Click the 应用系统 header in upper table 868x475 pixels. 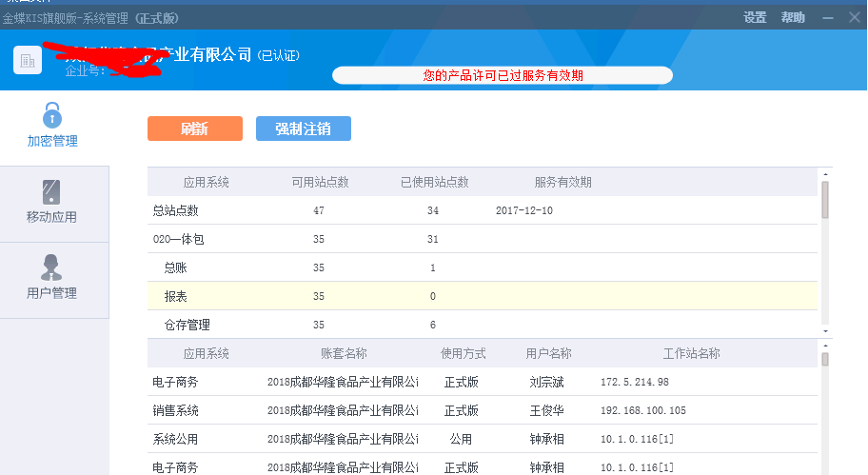206,182
